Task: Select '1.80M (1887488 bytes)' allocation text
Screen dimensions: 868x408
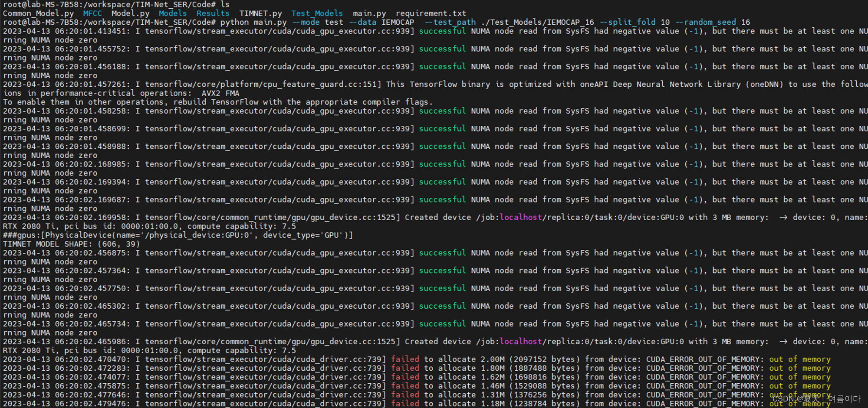Action: (530, 368)
